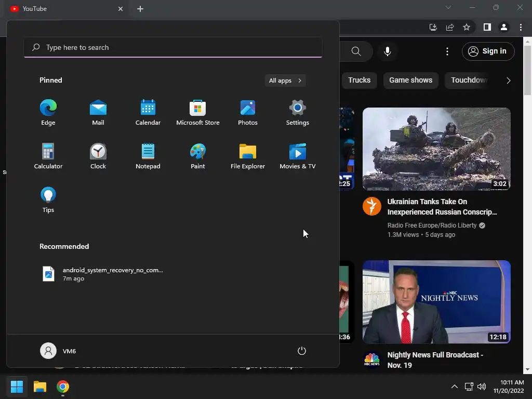
Task: Play the Nightly News thumbnail
Action: [436, 302]
